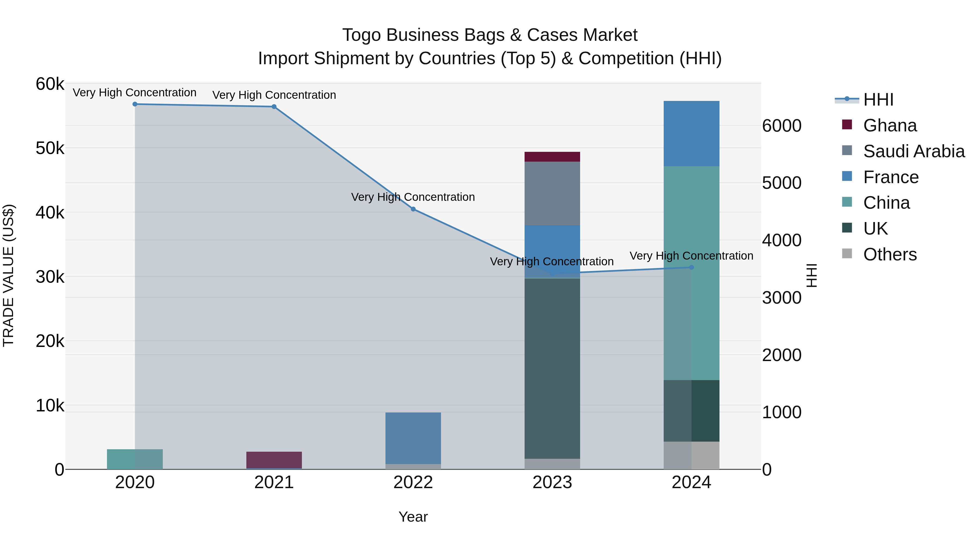This screenshot has width=980, height=551.
Task: Click the HHI data point for 2024
Action: coord(692,268)
